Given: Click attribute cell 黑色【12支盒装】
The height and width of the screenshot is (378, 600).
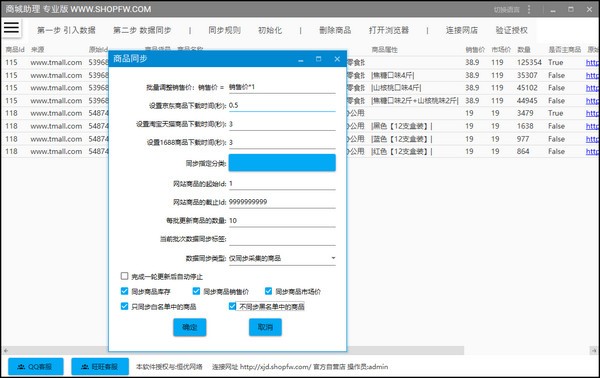Looking at the screenshot, I should click(x=402, y=126).
